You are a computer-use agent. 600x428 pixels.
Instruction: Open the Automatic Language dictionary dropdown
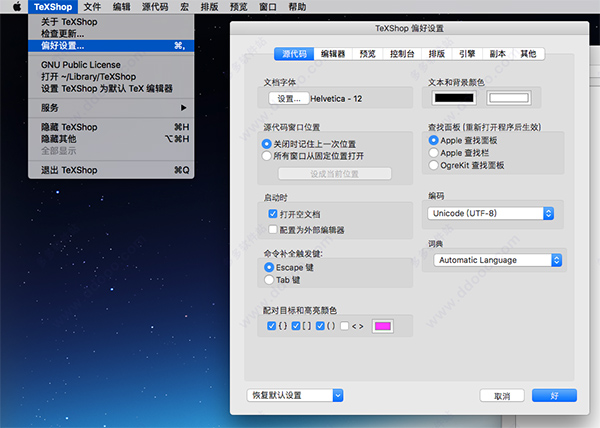click(497, 260)
